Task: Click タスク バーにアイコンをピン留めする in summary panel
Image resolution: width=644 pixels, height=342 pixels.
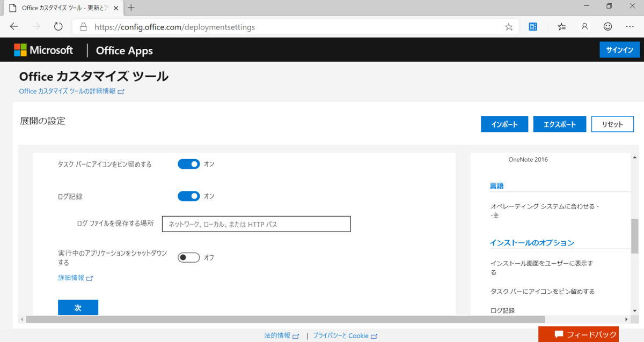Action: 543,292
